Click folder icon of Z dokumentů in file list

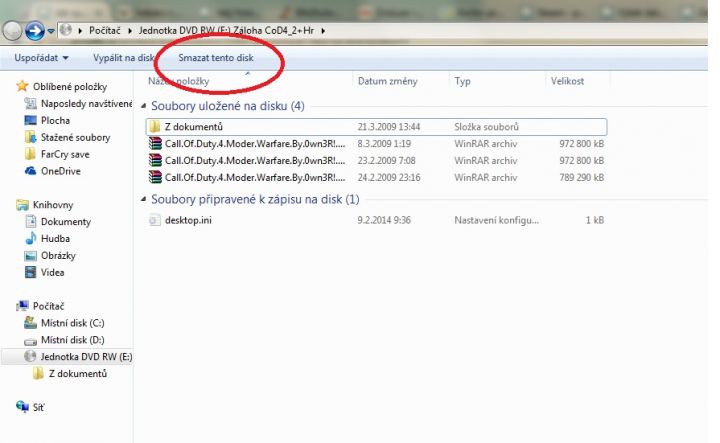155,127
